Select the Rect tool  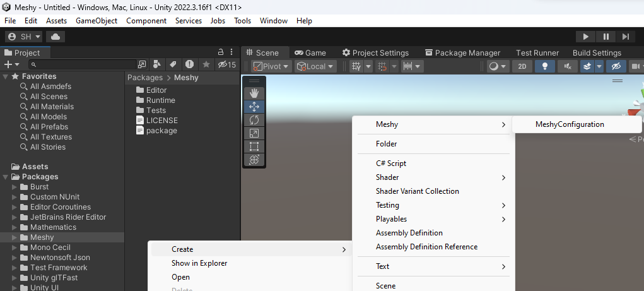click(254, 146)
